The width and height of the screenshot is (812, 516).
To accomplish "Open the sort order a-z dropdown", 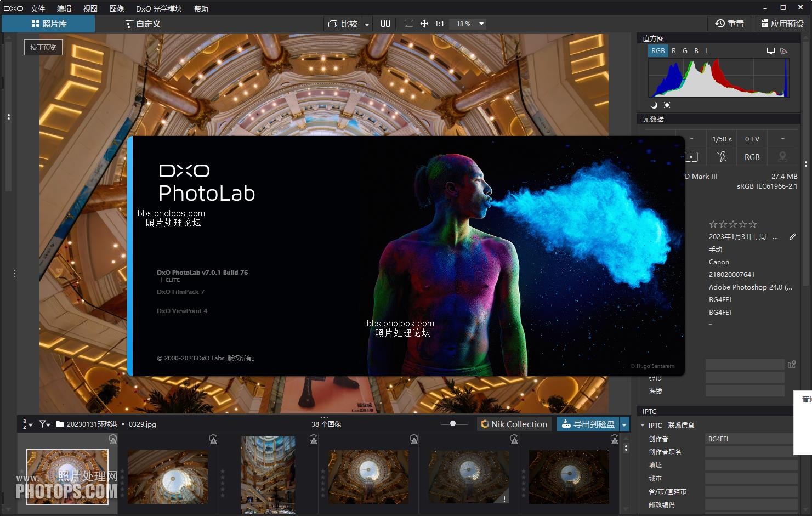I will pyautogui.click(x=27, y=424).
